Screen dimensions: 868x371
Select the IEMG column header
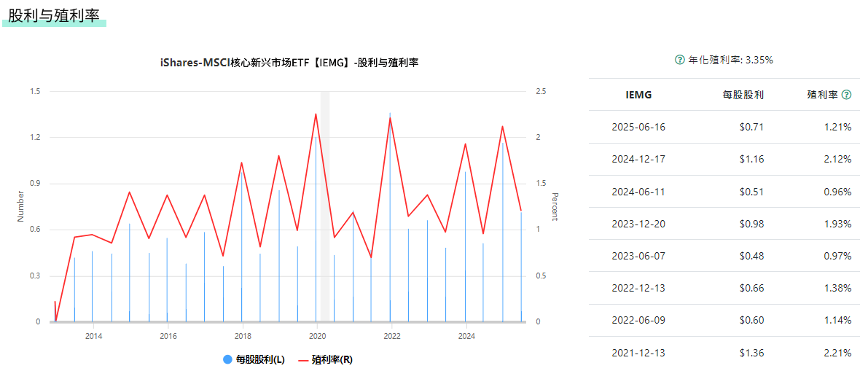coord(638,95)
